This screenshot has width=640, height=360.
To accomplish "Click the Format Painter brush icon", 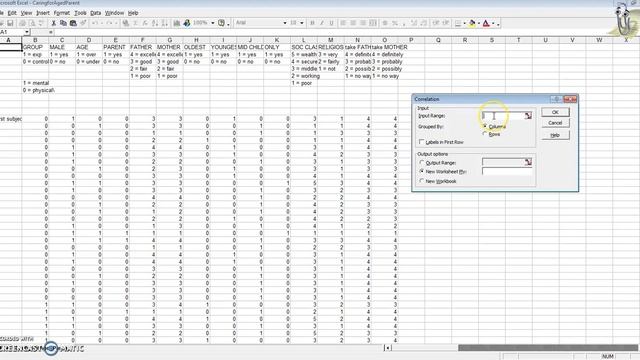I will [83, 23].
